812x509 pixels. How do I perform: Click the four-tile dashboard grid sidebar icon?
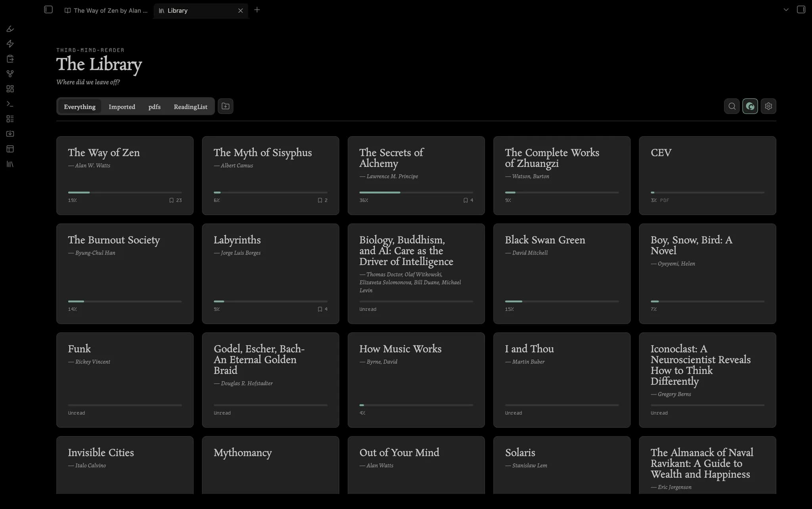pos(10,89)
